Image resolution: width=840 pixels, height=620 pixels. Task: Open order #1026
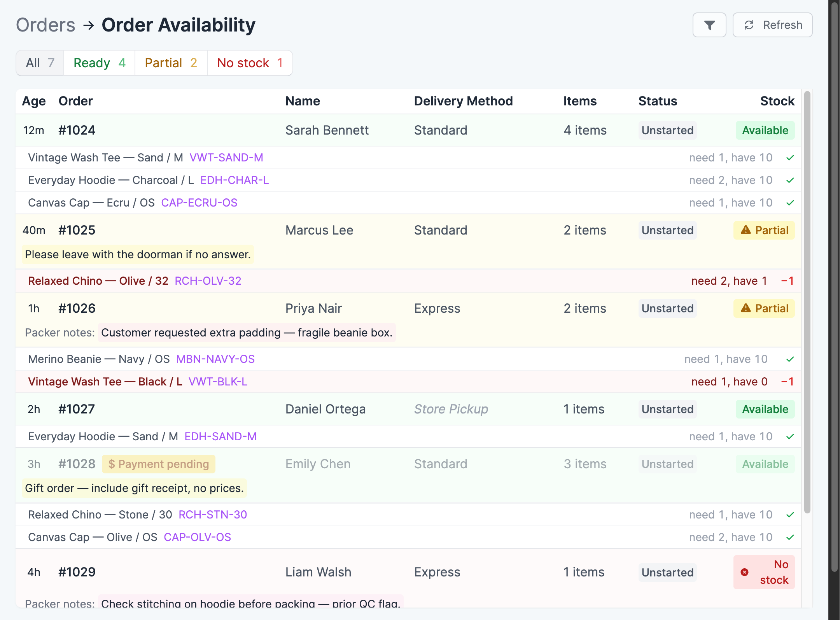point(77,308)
